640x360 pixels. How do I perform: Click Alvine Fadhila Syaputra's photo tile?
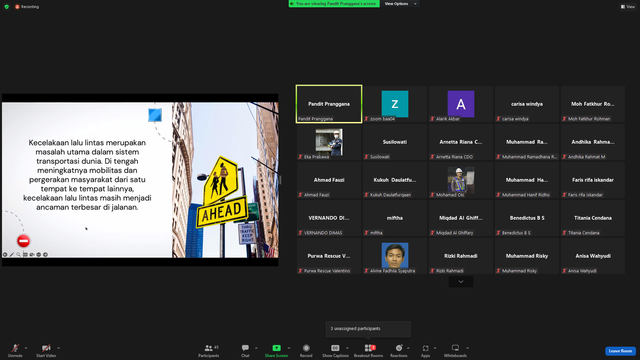pos(395,256)
